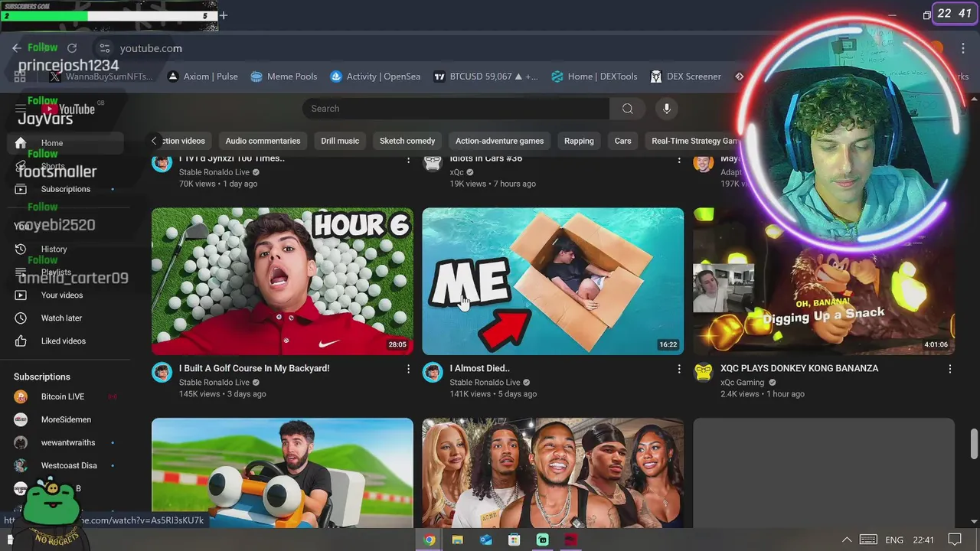Viewport: 980px width, 551px height.
Task: Open more options for I Almost Died video
Action: [x=679, y=369]
